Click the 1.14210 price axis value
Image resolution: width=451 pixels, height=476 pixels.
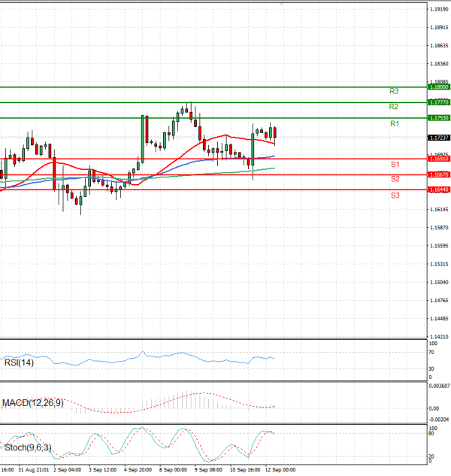439,337
